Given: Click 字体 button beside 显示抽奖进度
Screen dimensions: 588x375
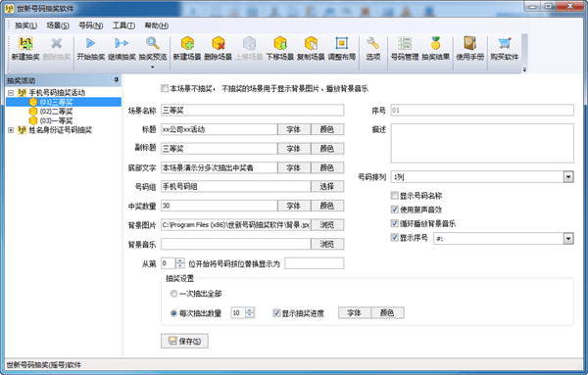Looking at the screenshot, I should 355,312.
